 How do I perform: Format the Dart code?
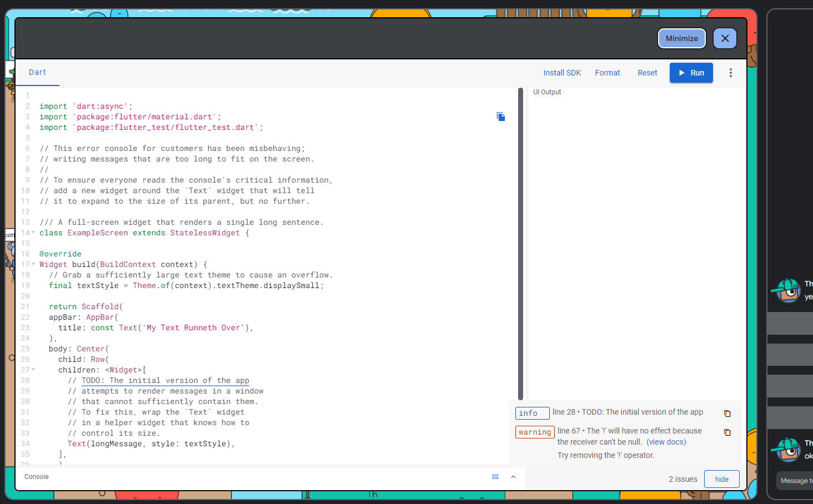(607, 73)
